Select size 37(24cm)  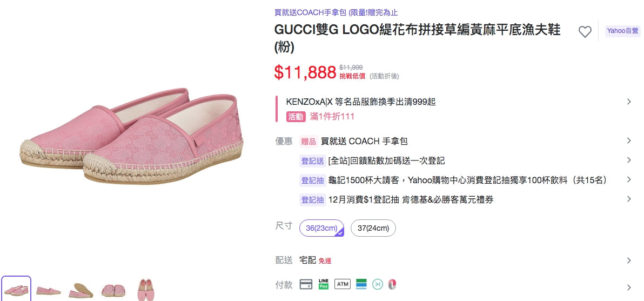point(373,228)
